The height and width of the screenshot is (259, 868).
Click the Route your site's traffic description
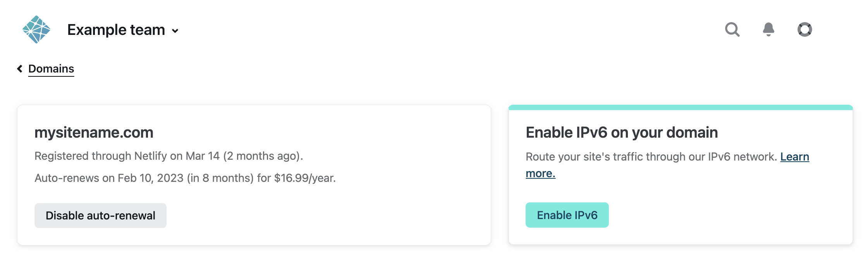coord(651,157)
